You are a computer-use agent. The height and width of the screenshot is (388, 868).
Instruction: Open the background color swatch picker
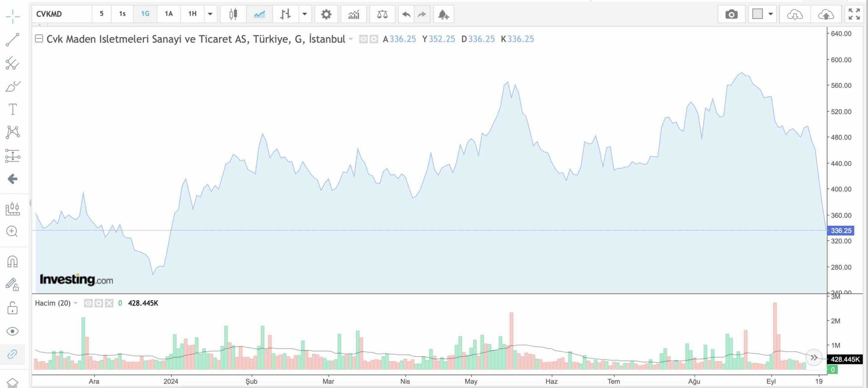771,14
